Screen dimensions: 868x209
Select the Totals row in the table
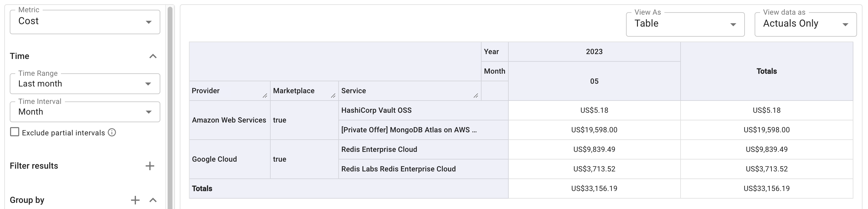(201, 189)
